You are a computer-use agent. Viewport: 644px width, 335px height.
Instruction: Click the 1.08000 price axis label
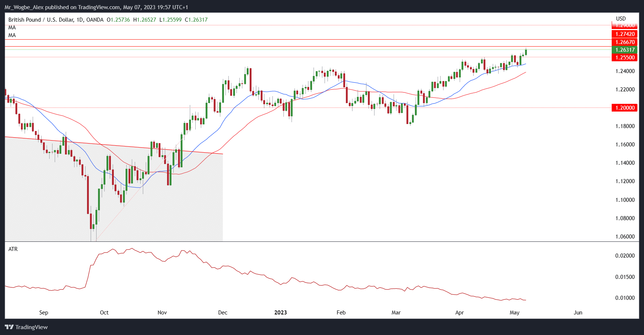pos(625,218)
